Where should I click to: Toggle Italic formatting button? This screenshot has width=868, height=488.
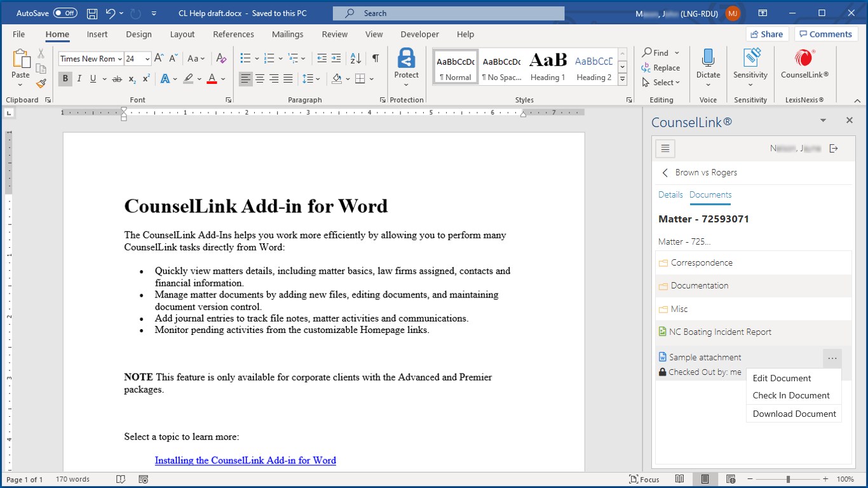(x=79, y=79)
